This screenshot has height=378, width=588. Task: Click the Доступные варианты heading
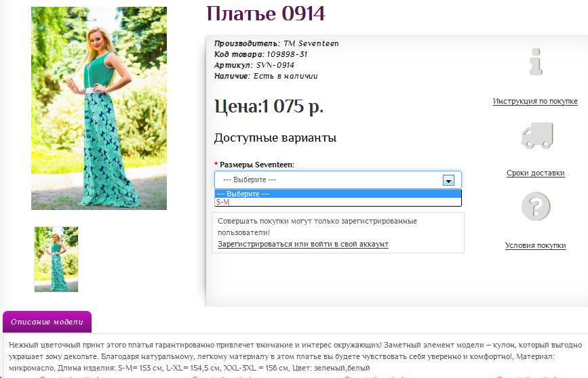(275, 138)
